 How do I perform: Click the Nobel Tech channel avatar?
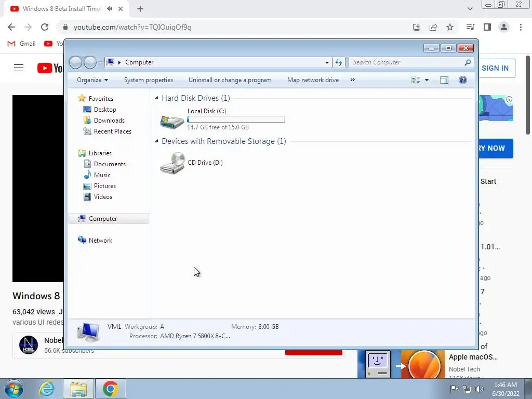(x=29, y=345)
